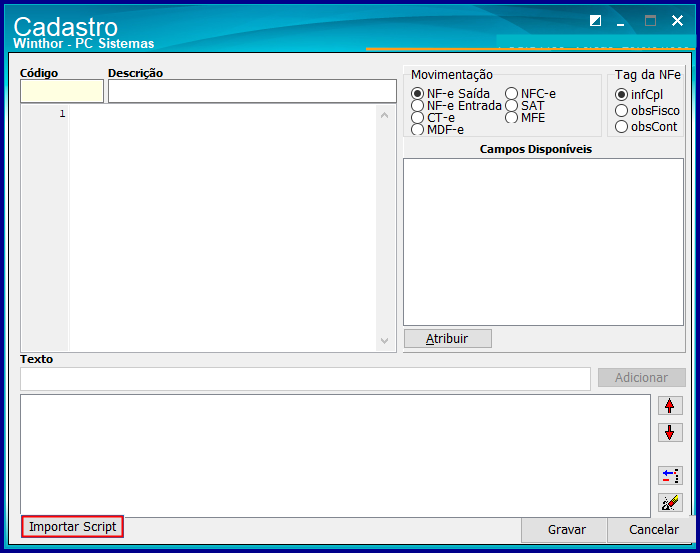Image resolution: width=700 pixels, height=553 pixels.
Task: Choose CT-e movement type
Action: click(433, 118)
